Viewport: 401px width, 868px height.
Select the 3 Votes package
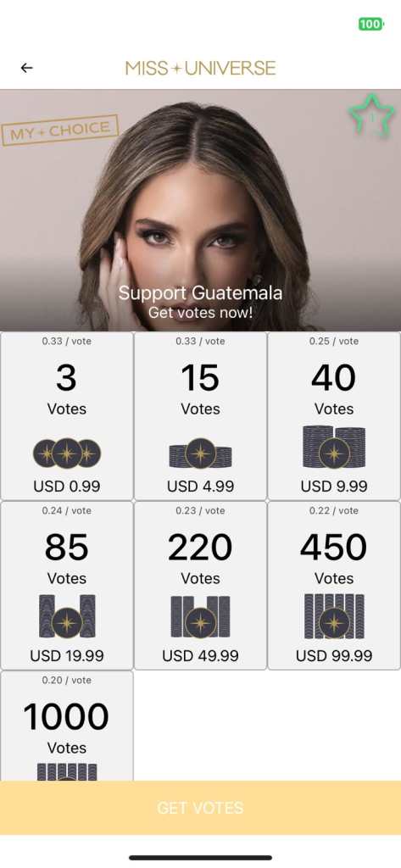tap(67, 415)
